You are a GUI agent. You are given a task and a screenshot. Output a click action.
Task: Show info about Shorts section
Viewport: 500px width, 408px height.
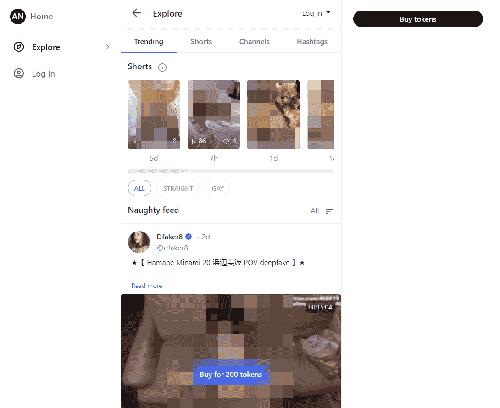pos(162,67)
